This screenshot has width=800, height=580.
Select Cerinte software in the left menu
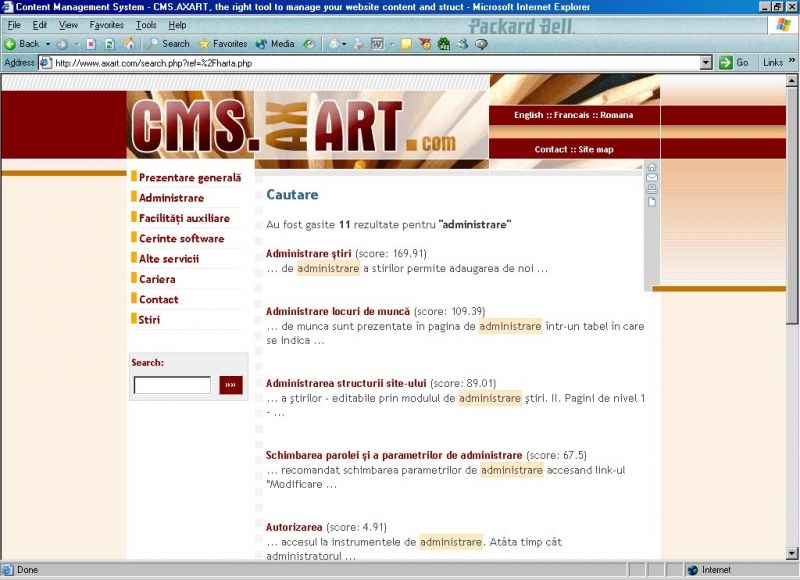pyautogui.click(x=181, y=238)
